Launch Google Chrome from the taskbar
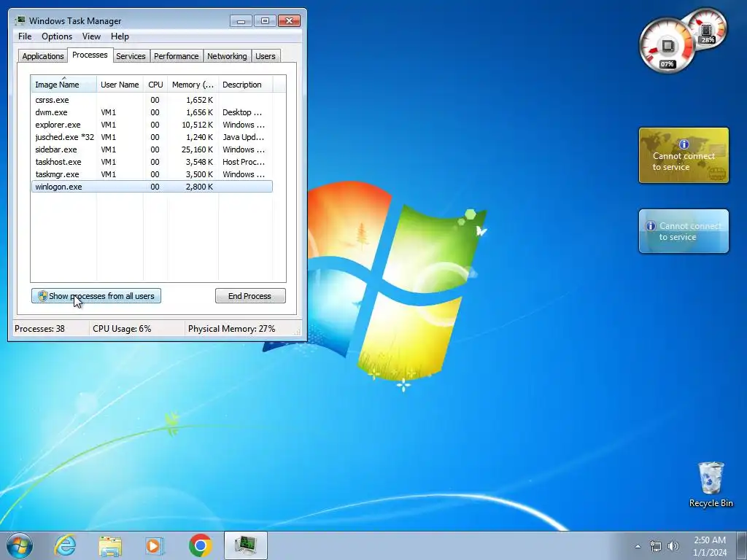 [x=200, y=545]
